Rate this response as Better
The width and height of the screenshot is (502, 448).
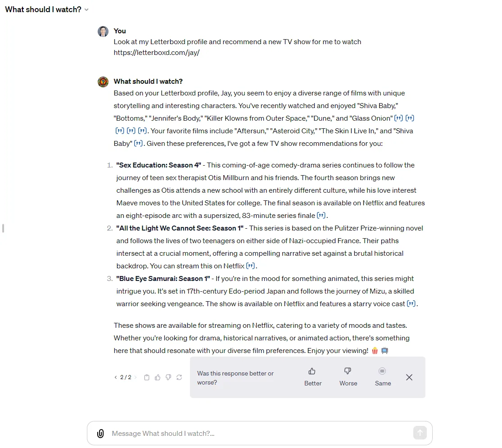[x=312, y=377]
